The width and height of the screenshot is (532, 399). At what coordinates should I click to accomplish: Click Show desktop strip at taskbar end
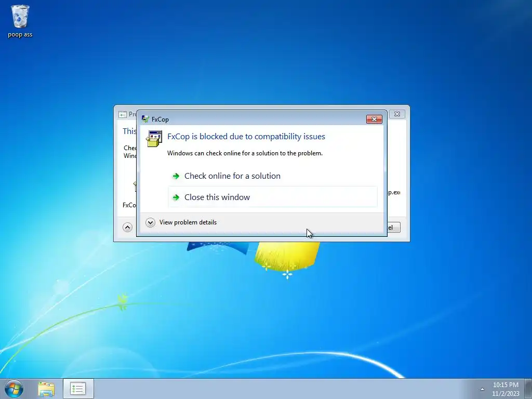[528, 389]
